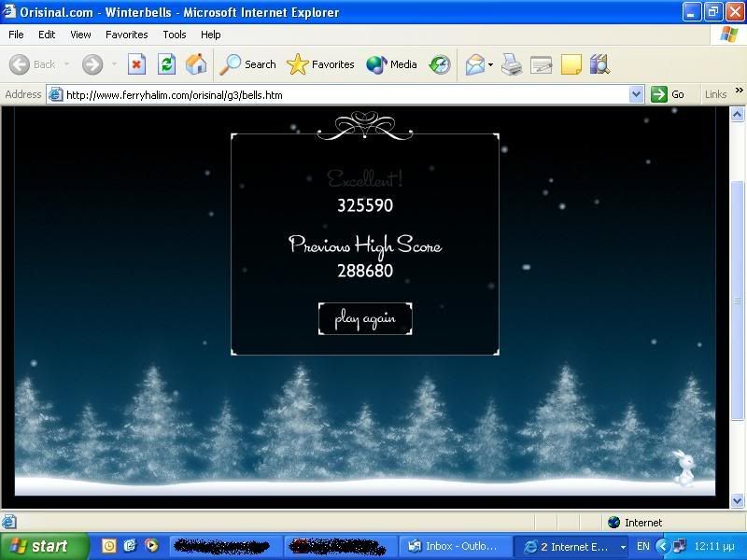Click the scrollbar up arrow
This screenshot has height=560, width=747.
pyautogui.click(x=737, y=114)
